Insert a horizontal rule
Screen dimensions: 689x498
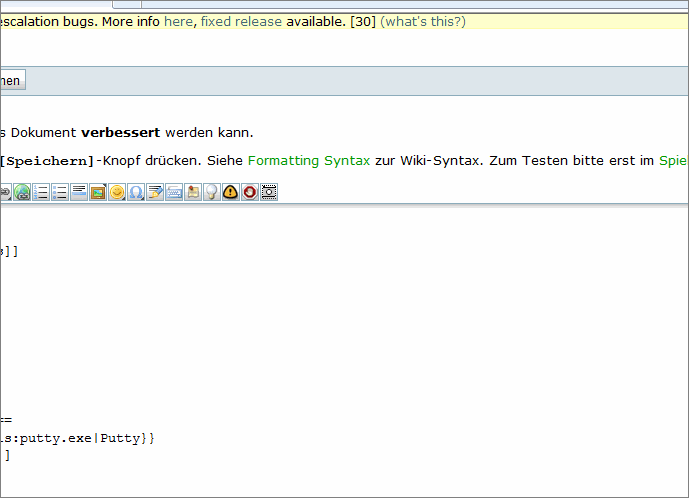click(79, 192)
